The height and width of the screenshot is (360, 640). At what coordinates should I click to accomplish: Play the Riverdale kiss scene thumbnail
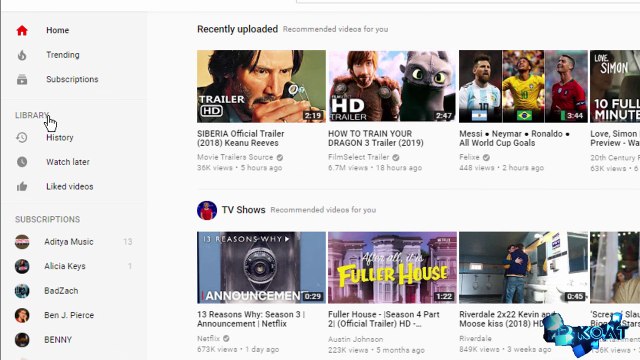[x=523, y=268]
